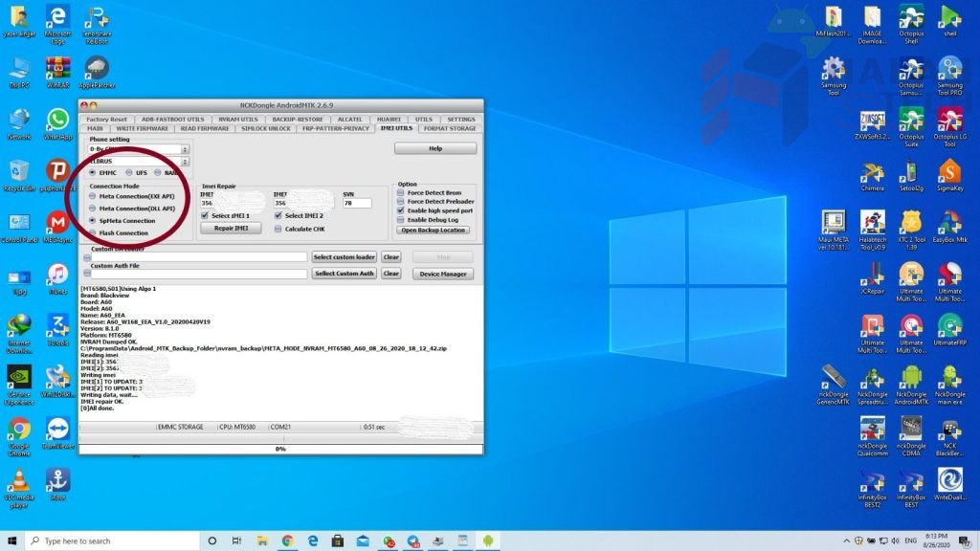
Task: Launch the Samsung Tool gear icon
Action: [834, 75]
